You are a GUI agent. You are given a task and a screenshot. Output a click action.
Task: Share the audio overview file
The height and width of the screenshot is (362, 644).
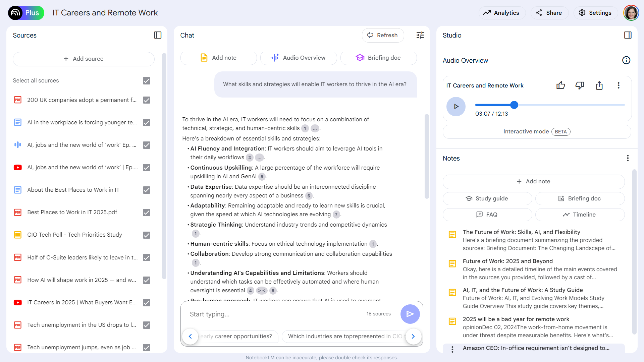[599, 85]
